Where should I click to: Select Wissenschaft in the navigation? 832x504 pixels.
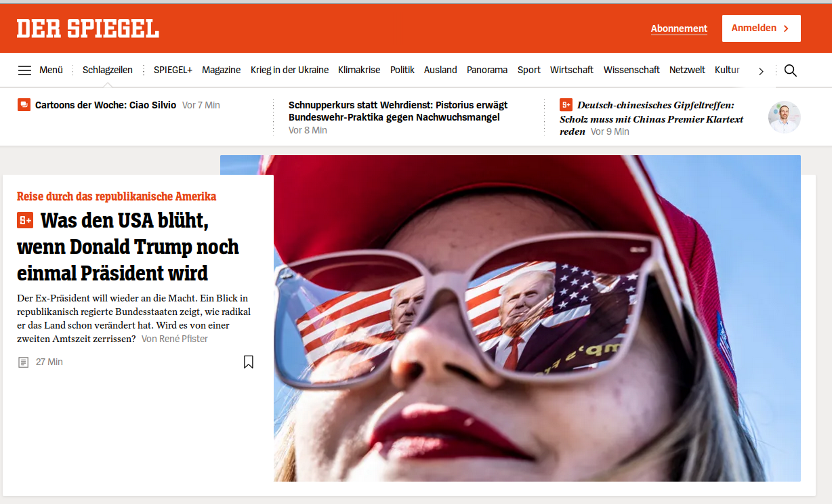pyautogui.click(x=631, y=70)
